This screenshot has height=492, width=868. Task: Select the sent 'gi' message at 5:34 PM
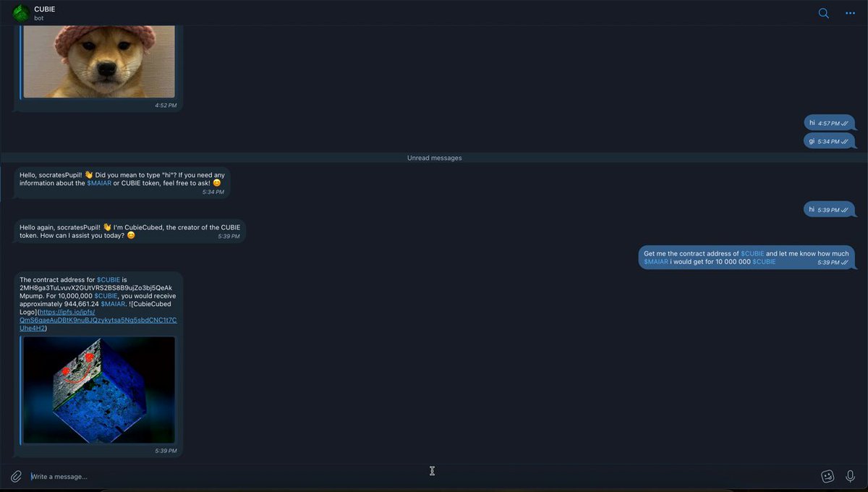(x=829, y=141)
